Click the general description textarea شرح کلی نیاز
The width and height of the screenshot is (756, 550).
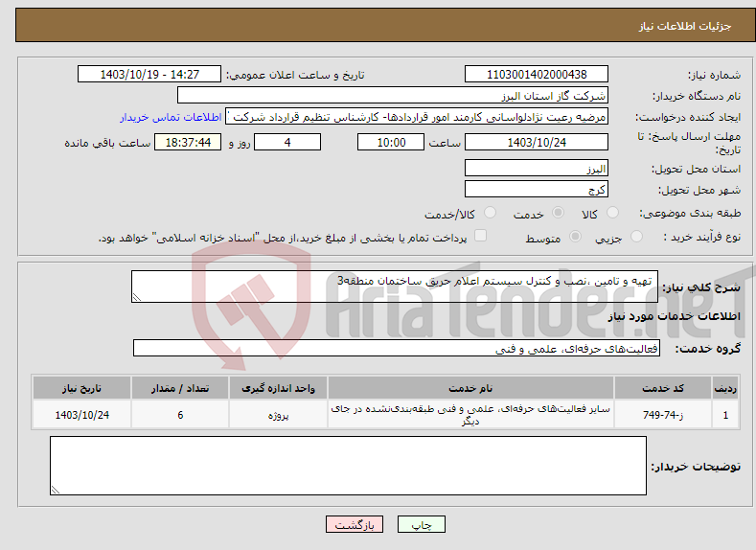(x=395, y=286)
